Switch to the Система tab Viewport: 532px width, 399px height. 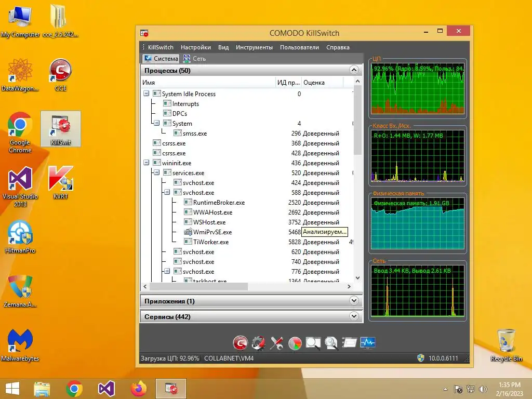(161, 58)
